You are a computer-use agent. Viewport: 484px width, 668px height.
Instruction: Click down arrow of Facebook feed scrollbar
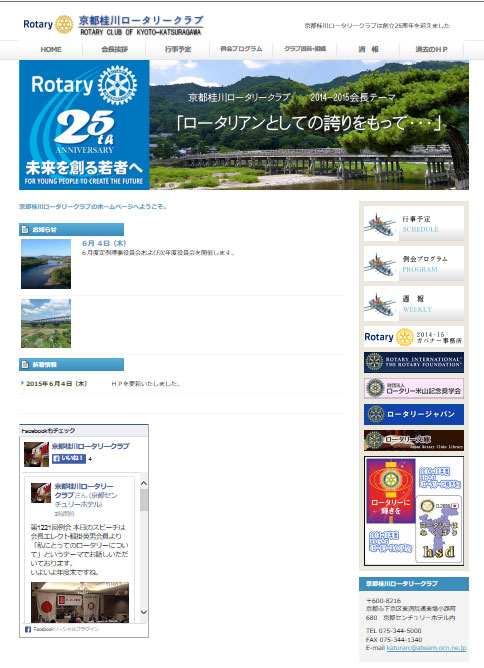[x=144, y=612]
